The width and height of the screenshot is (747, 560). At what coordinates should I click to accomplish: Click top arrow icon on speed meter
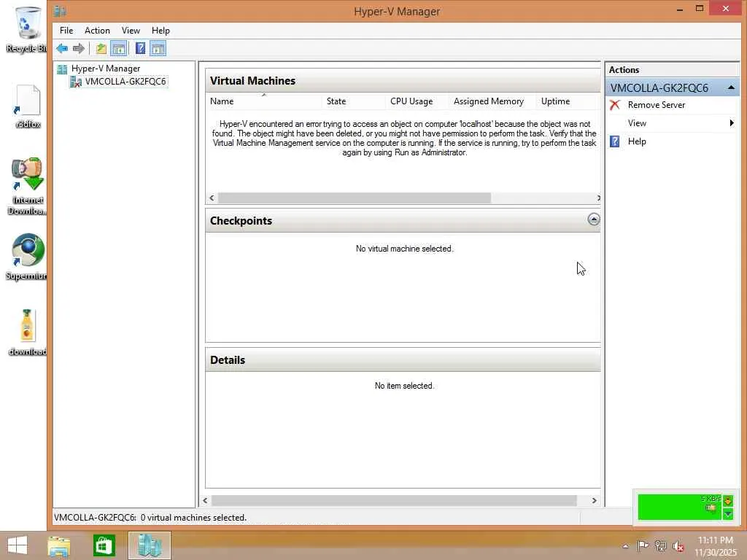coord(728,500)
